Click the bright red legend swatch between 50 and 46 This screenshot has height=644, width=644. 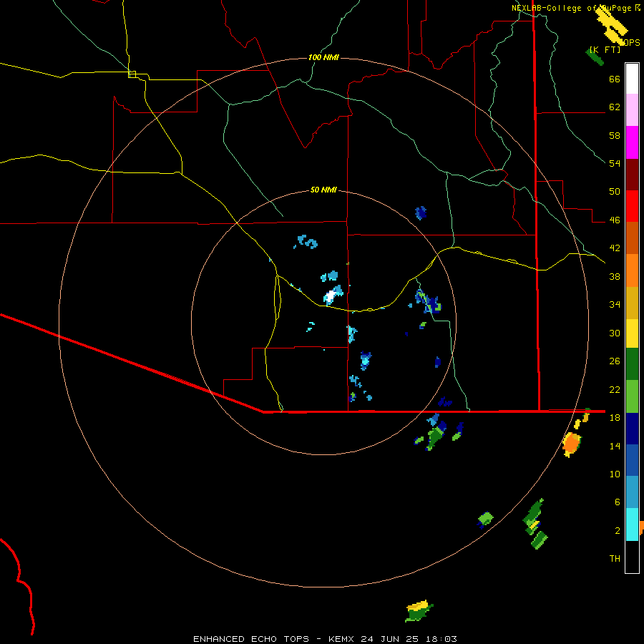(x=632, y=206)
